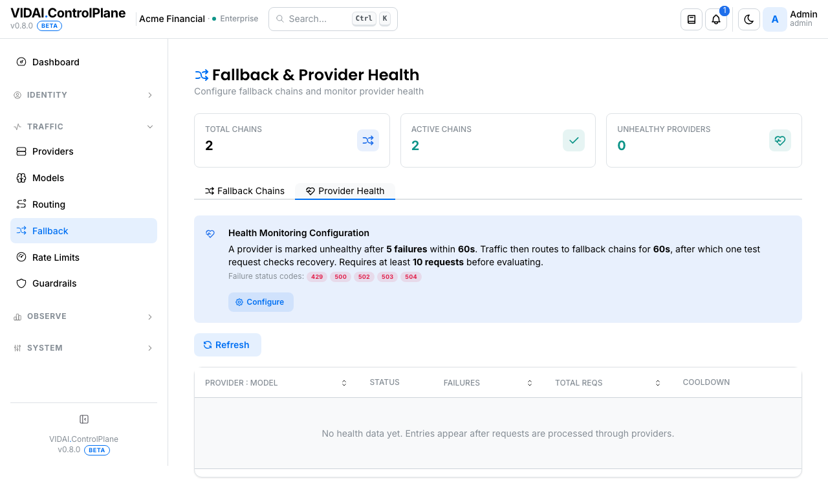The width and height of the screenshot is (828, 504).
Task: Open the notifications bell
Action: (x=716, y=19)
